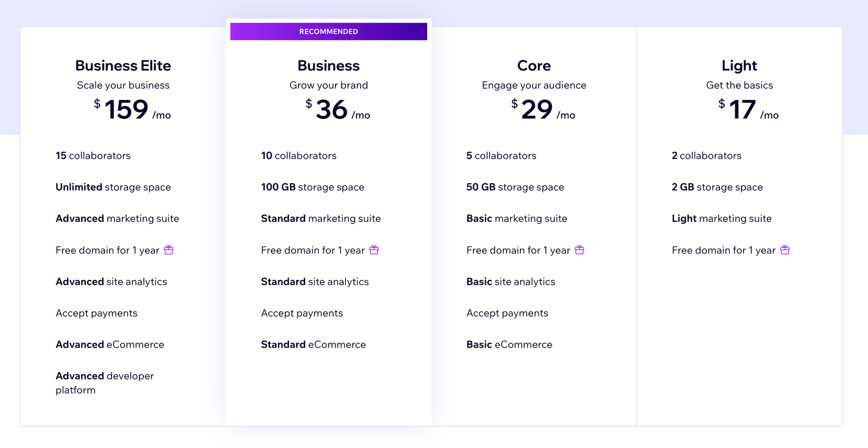868x448 pixels.
Task: Click 'Engage your audience' subtitle under Core
Action: coord(534,85)
